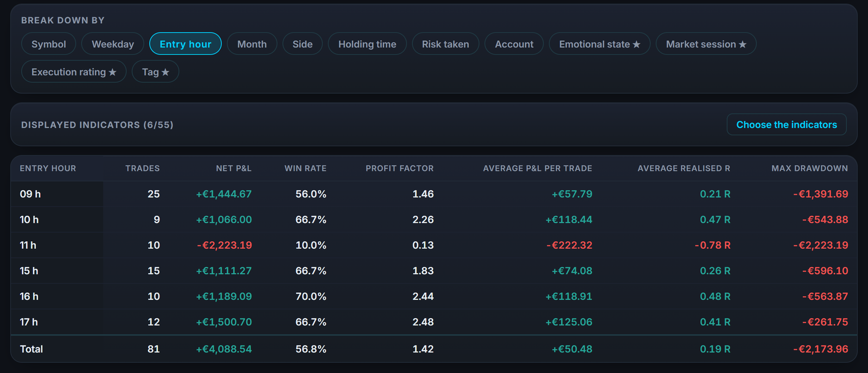Select the Emotional state breakdown
Image resolution: width=868 pixels, height=373 pixels.
pos(599,44)
